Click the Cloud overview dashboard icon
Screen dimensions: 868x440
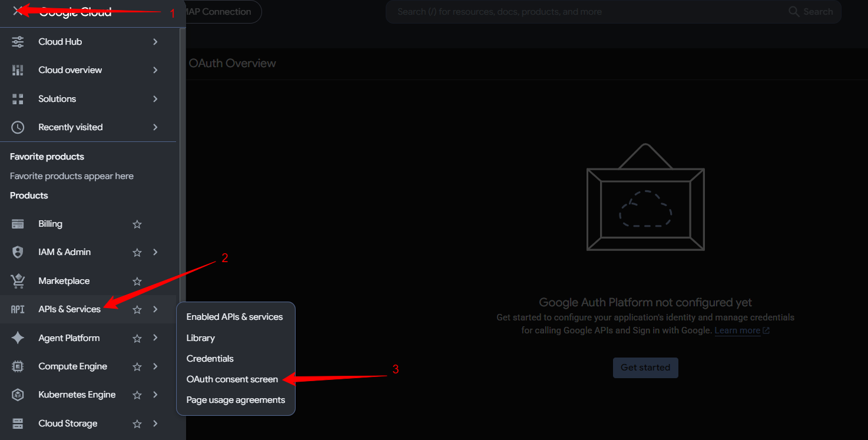(x=18, y=70)
